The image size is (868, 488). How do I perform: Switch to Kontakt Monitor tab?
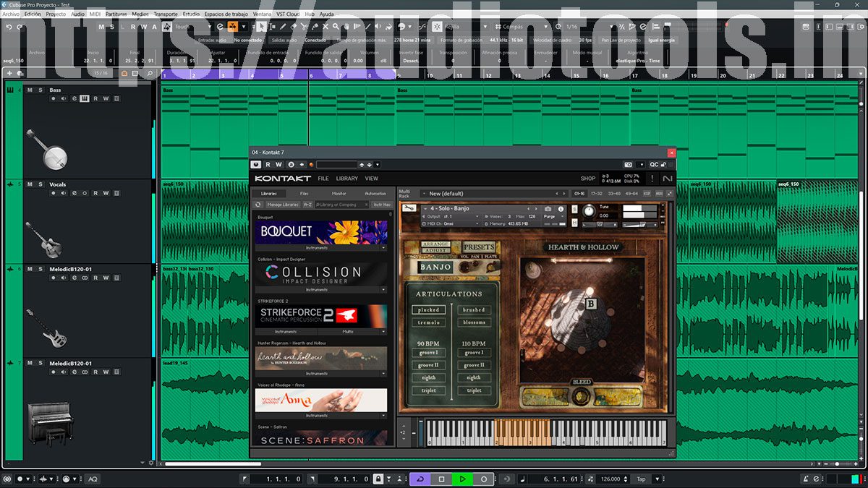339,194
